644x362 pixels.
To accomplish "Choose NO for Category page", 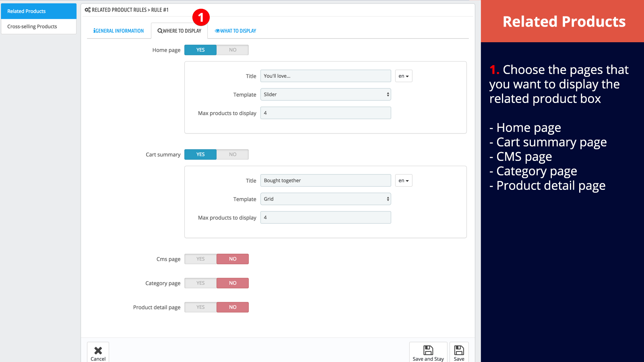I will point(233,283).
